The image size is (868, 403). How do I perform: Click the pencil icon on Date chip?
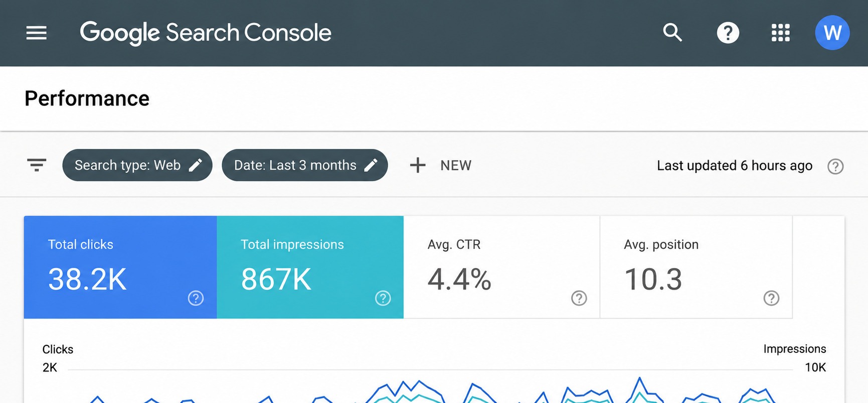(371, 165)
